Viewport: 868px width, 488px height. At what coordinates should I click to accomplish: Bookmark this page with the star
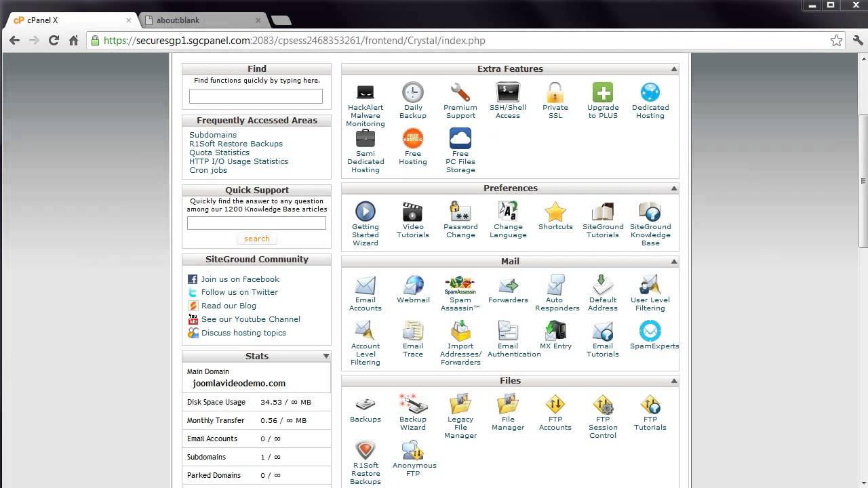[837, 41]
